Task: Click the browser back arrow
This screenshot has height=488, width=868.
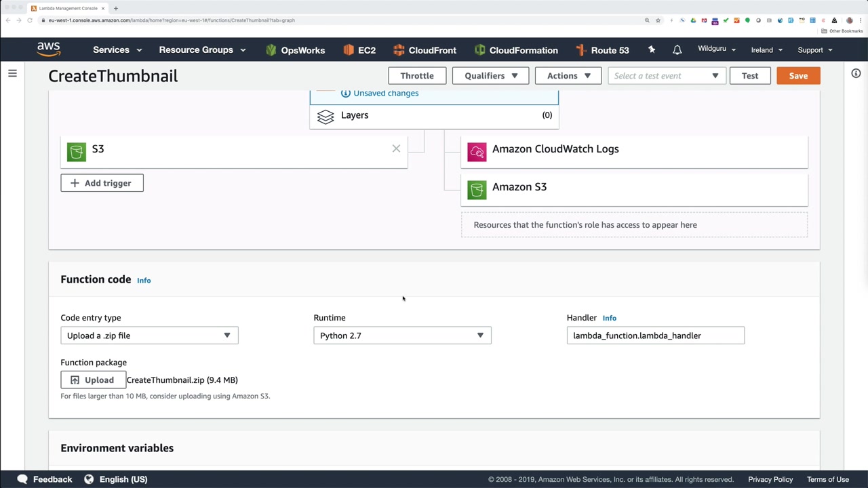Action: 8,20
